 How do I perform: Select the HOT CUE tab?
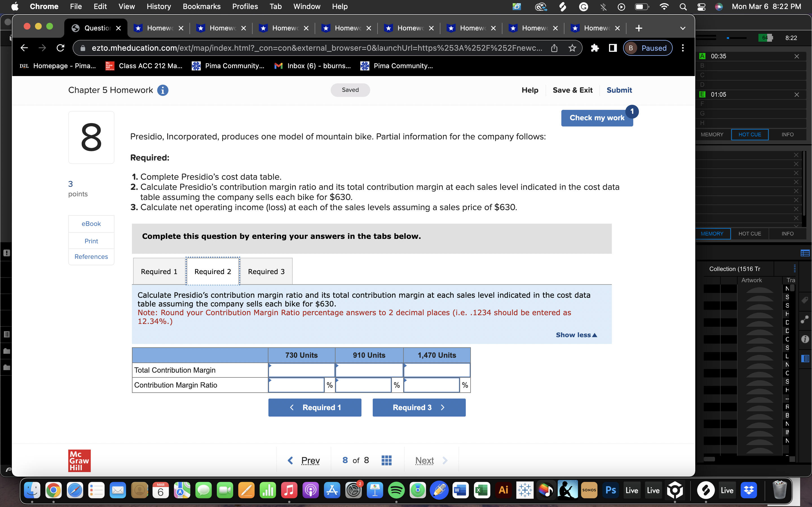coord(750,134)
